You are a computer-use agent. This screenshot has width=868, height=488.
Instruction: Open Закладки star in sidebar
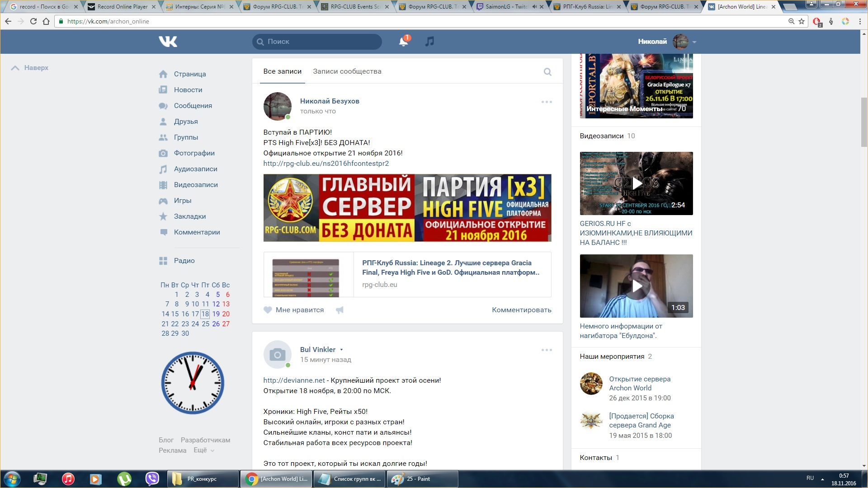pos(189,216)
